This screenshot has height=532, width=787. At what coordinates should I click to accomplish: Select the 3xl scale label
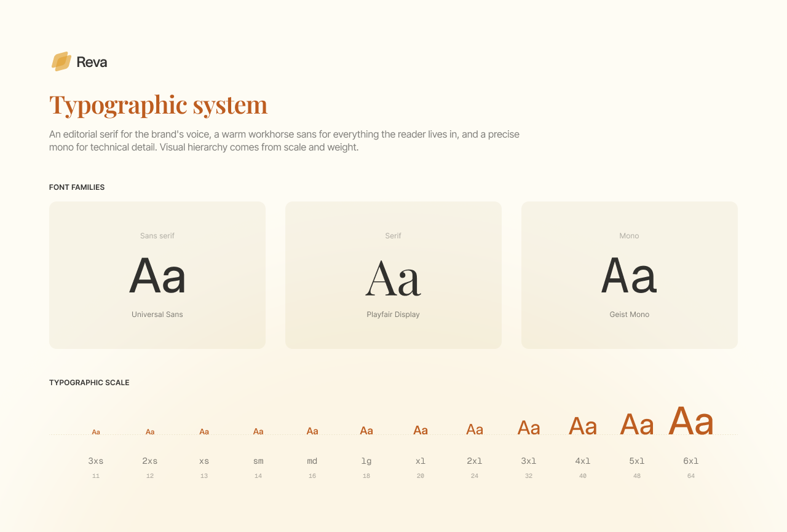point(529,461)
